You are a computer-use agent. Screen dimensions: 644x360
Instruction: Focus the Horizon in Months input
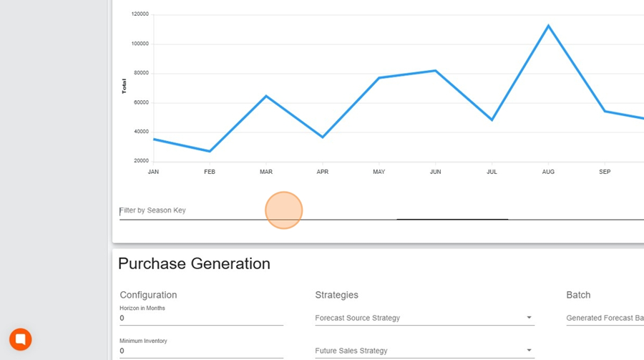click(201, 318)
